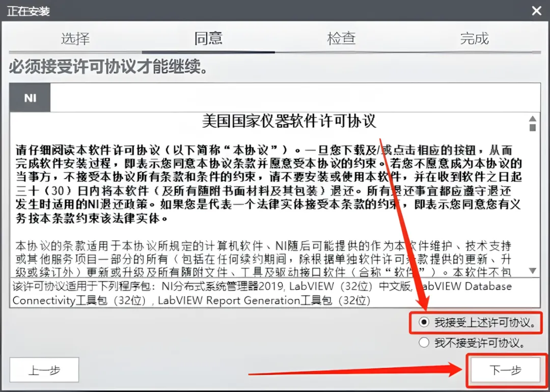Click the package list text mentioning LabVIEW Database
The height and width of the screenshot is (392, 550).
pyautogui.click(x=262, y=293)
